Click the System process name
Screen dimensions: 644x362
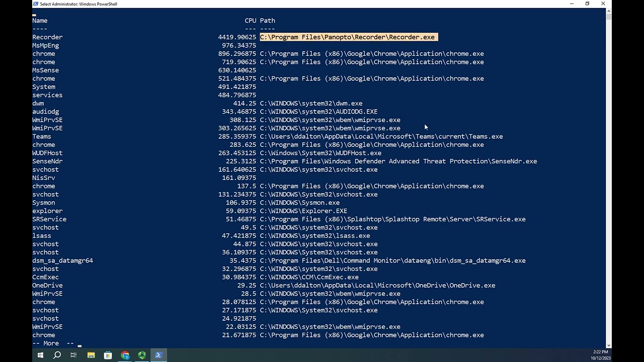44,87
